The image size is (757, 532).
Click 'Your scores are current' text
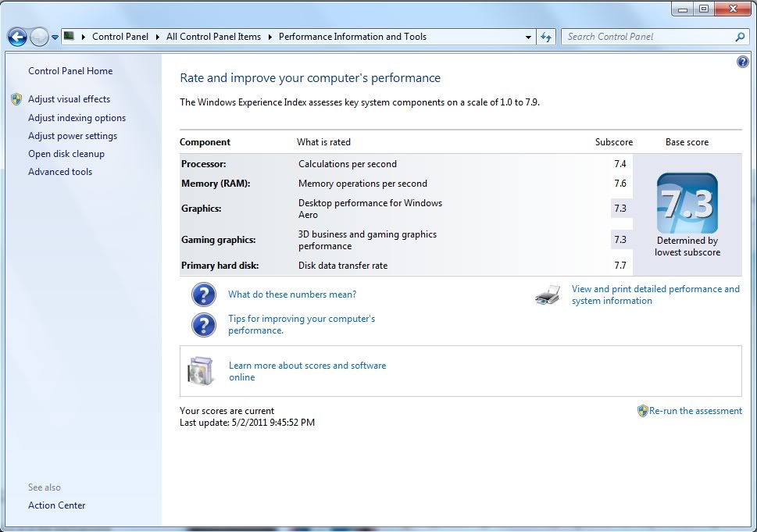click(x=227, y=411)
